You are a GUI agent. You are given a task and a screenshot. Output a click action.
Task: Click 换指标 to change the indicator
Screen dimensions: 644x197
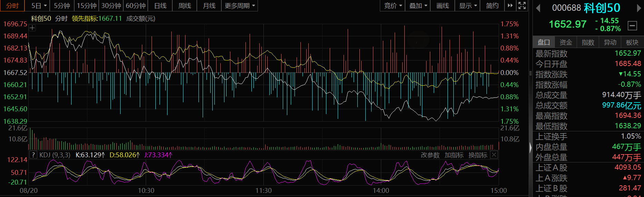coord(478,155)
